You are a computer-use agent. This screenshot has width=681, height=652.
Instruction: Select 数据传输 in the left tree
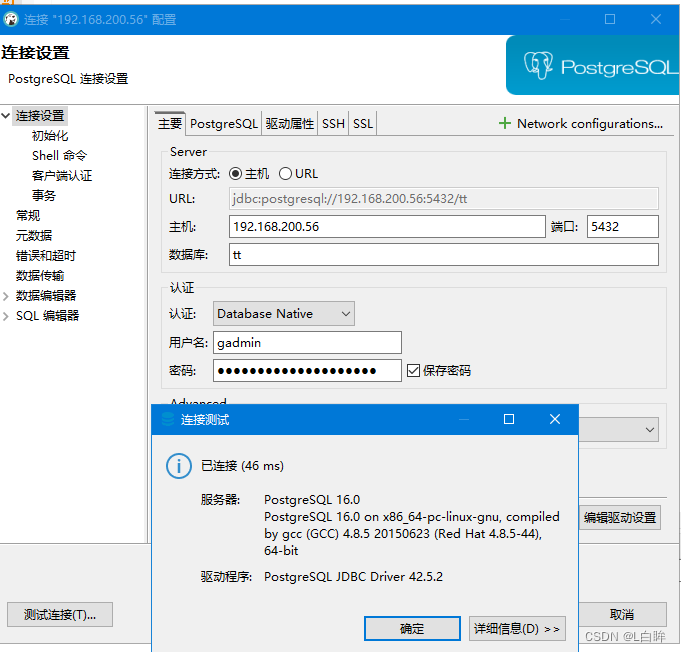pos(40,275)
